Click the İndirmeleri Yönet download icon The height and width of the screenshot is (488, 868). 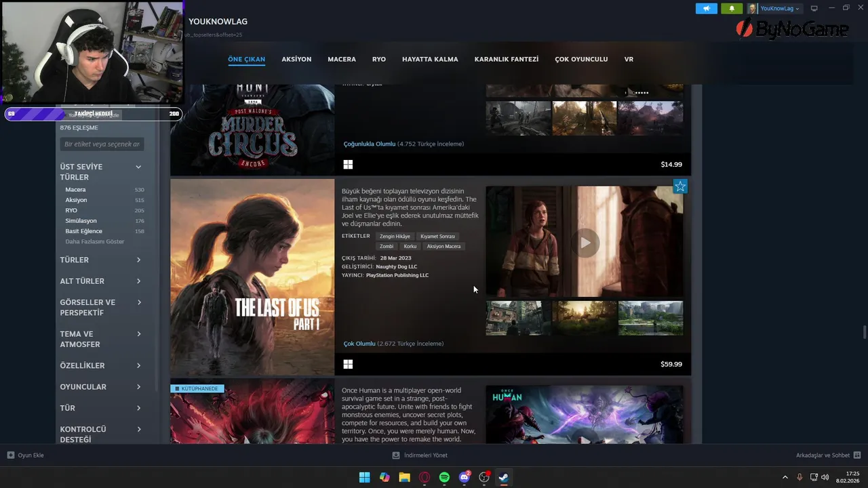pos(396,455)
